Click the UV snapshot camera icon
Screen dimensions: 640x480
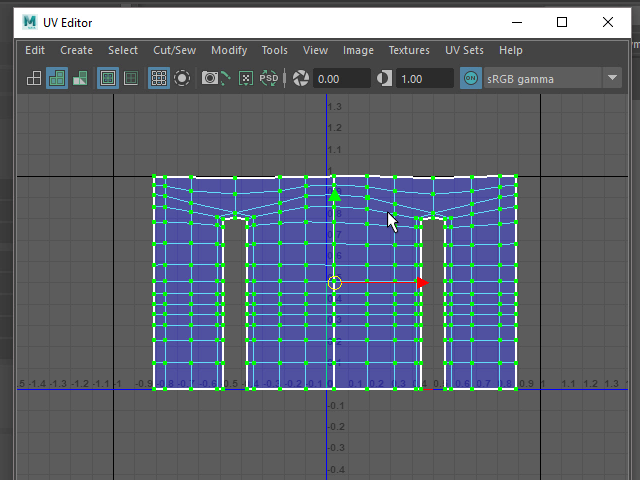coord(211,78)
